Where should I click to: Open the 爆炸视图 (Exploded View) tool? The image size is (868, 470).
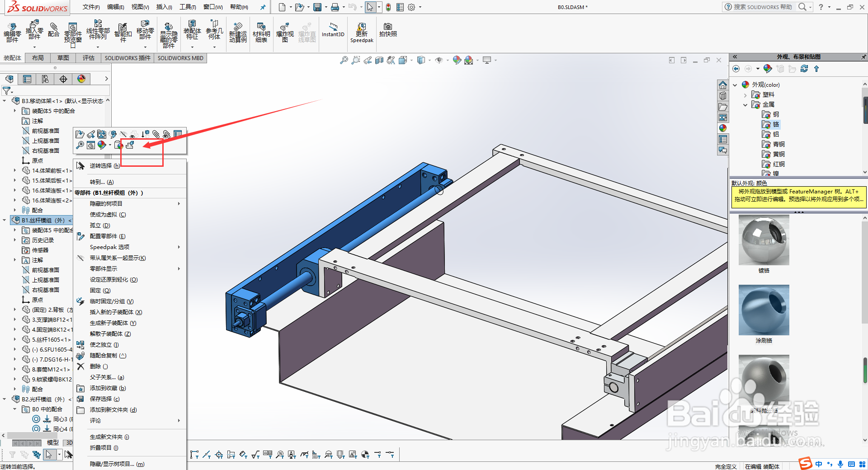pyautogui.click(x=285, y=33)
